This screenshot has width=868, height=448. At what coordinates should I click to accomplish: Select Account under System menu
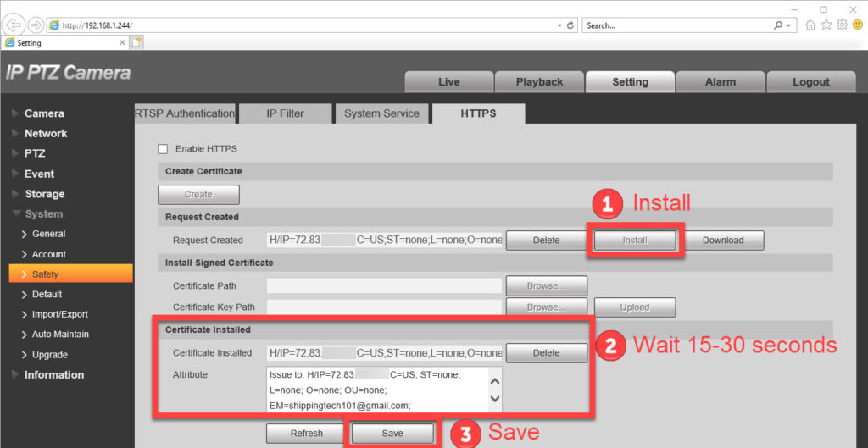49,254
